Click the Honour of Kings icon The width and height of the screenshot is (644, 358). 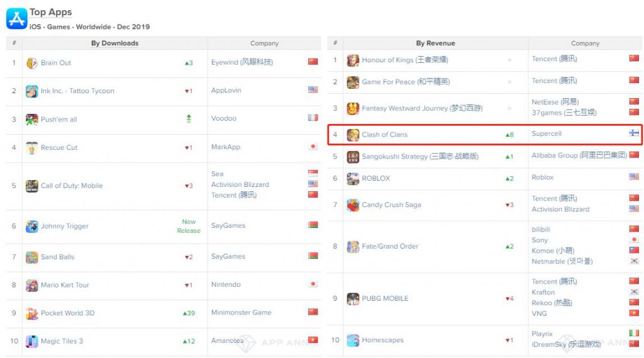point(353,60)
